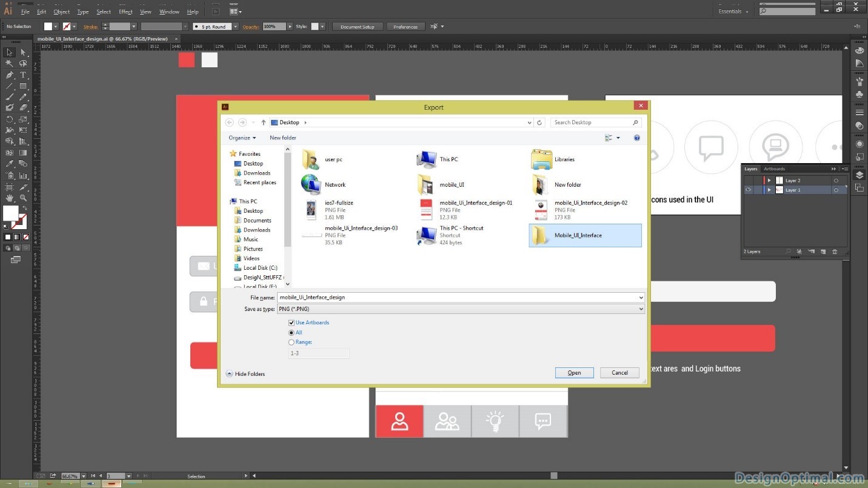
Task: Open the Document Setup button
Action: [358, 27]
